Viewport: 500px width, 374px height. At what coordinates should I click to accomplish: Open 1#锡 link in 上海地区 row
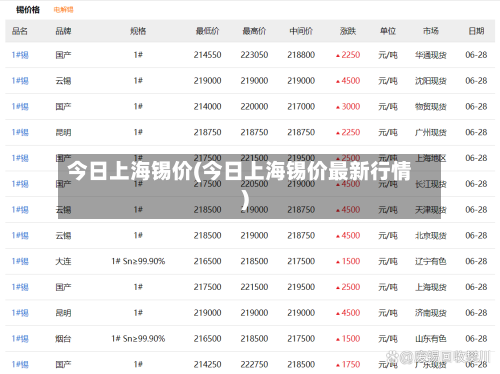(x=20, y=158)
